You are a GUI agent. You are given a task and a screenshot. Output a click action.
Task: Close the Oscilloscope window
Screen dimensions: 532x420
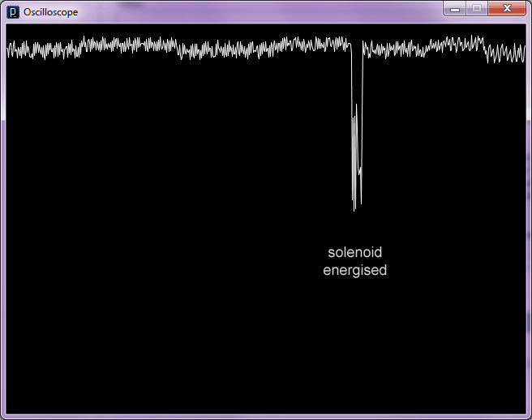507,8
